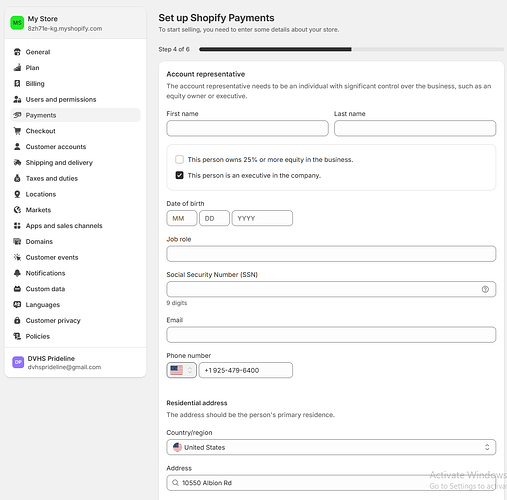Image resolution: width=507 pixels, height=500 pixels.
Task: Open Taxes and duties settings
Action: [x=75, y=178]
